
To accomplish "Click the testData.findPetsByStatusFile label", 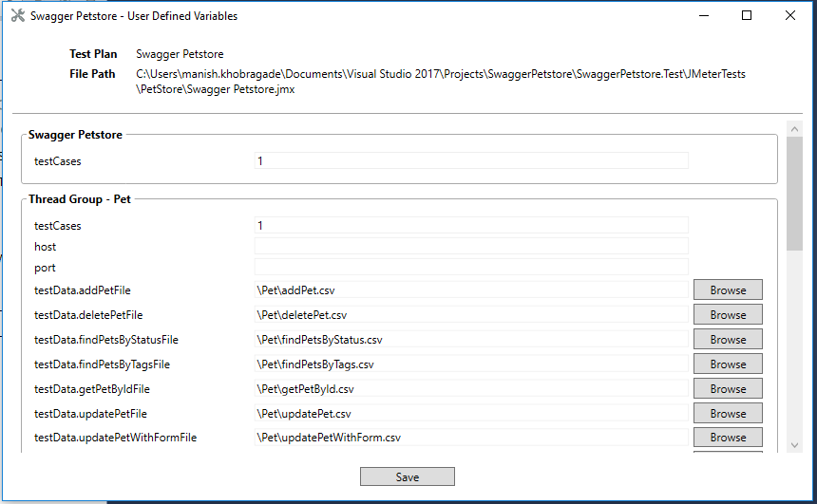I will tap(106, 340).
